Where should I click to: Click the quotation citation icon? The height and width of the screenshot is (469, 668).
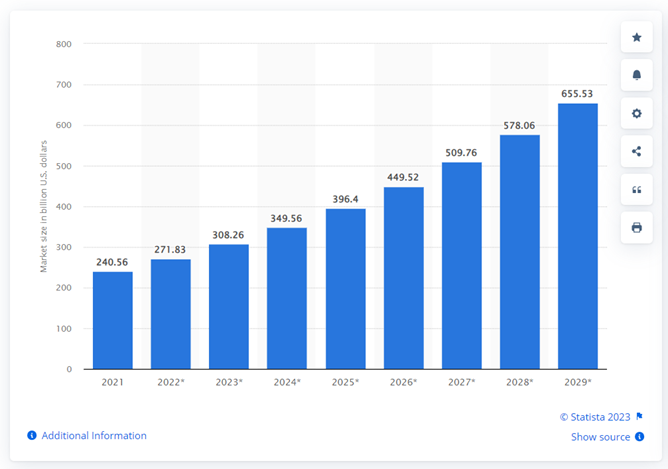click(x=636, y=190)
